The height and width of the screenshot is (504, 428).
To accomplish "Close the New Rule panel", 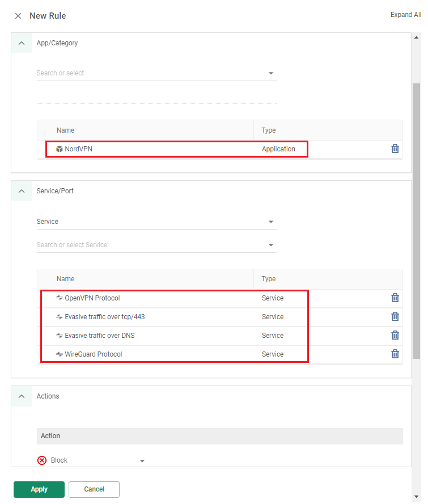I will (x=18, y=16).
